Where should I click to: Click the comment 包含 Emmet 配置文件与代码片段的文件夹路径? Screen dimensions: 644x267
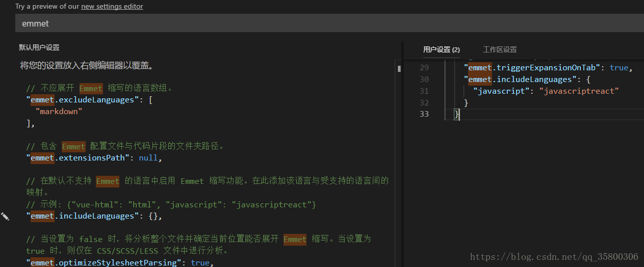tap(125, 146)
